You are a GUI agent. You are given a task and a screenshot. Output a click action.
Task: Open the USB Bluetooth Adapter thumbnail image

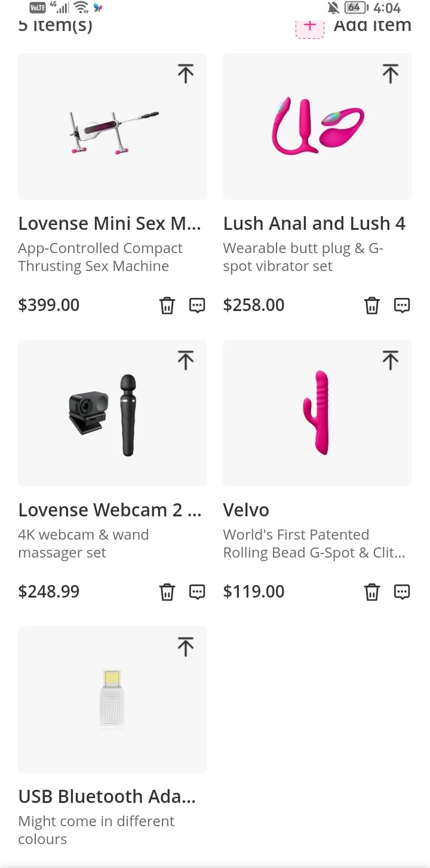coord(112,698)
